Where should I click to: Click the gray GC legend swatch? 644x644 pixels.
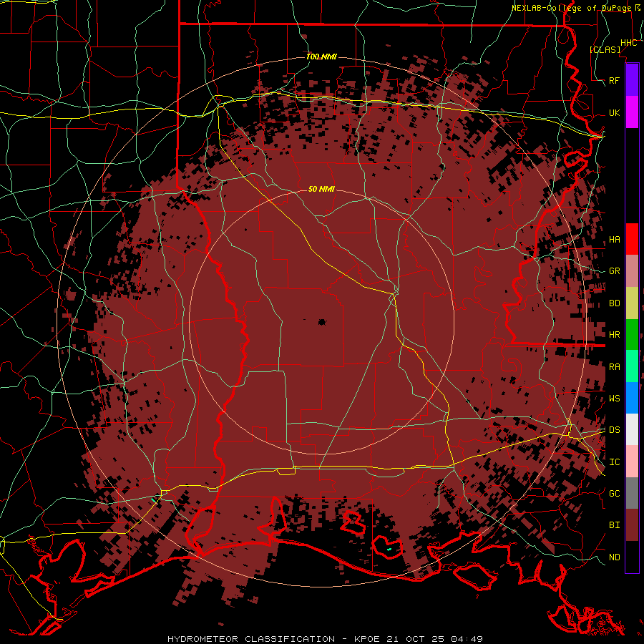tap(632, 493)
